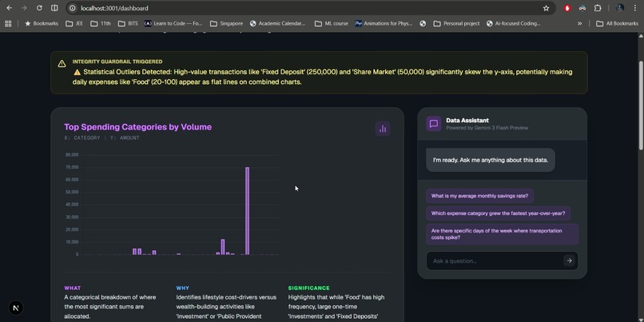Click the browser forward arrow
The width and height of the screenshot is (644, 322).
[x=24, y=8]
